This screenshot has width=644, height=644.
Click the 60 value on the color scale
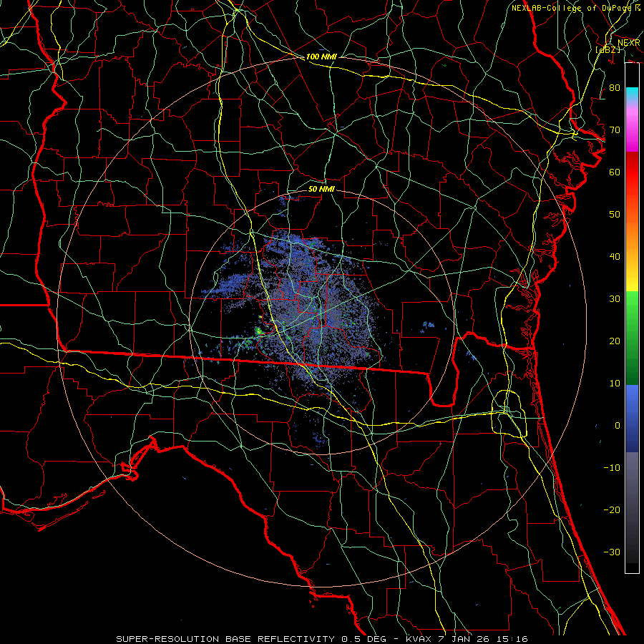tap(615, 172)
